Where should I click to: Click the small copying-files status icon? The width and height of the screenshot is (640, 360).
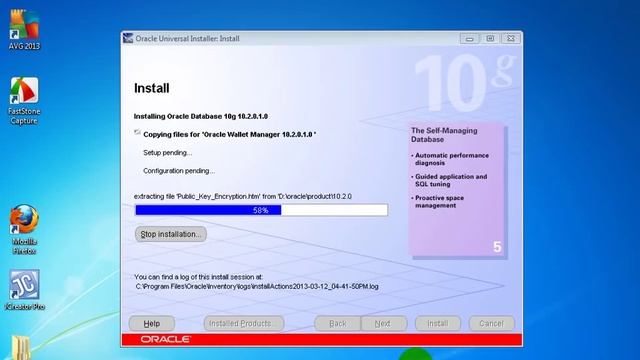[137, 132]
